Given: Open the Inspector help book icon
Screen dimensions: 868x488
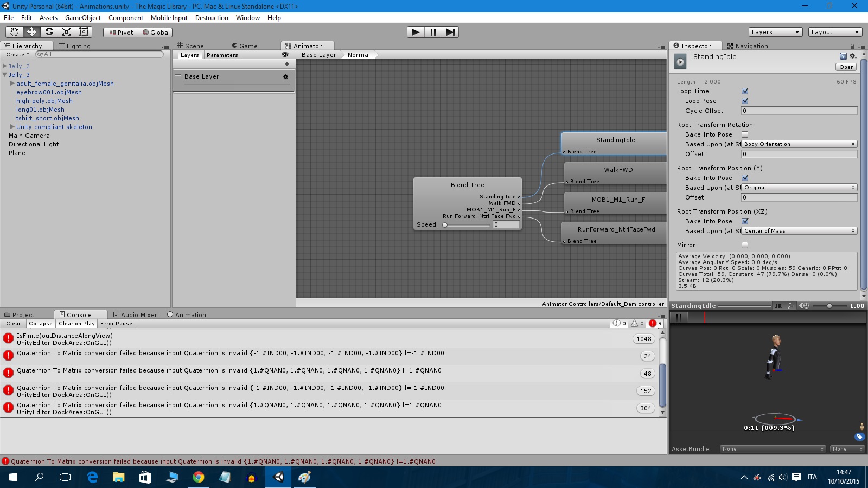Looking at the screenshot, I should [843, 56].
